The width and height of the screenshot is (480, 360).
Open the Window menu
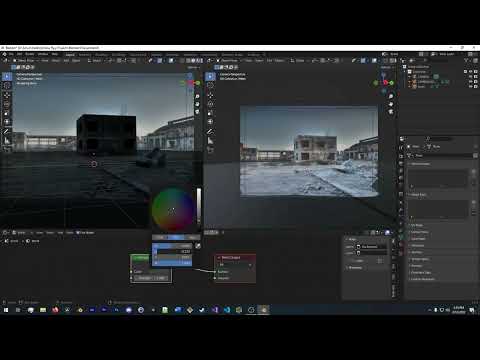pyautogui.click(x=43, y=54)
